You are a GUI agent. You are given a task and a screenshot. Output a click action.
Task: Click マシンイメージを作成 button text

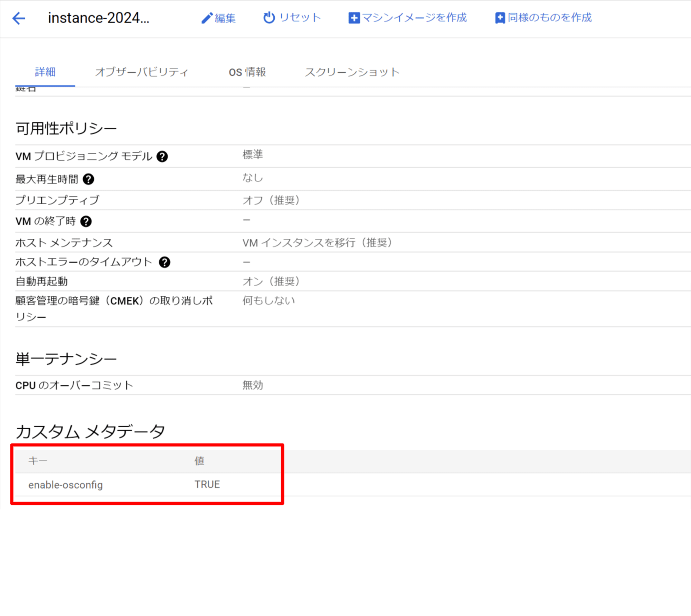click(x=414, y=18)
